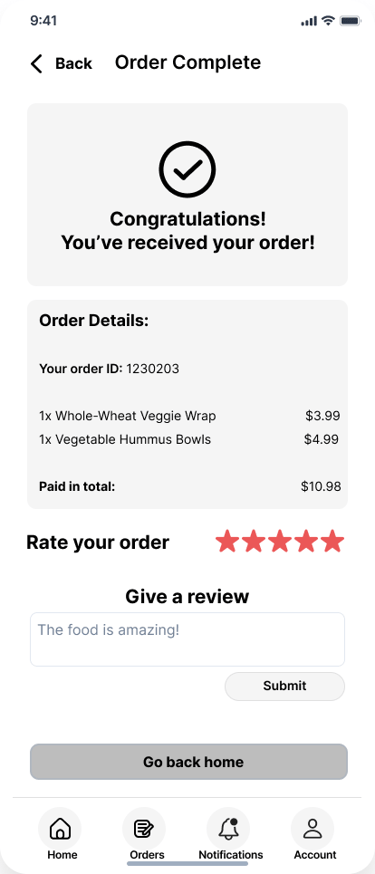Tap the battery icon in status bar
Viewport: 375px width, 874px height.
(x=350, y=21)
